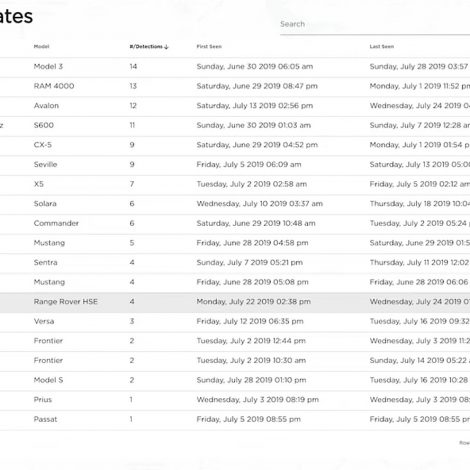Click last seen Thursday, July 11 2019 cell
Viewport: 470px width, 470px height.
coord(419,262)
